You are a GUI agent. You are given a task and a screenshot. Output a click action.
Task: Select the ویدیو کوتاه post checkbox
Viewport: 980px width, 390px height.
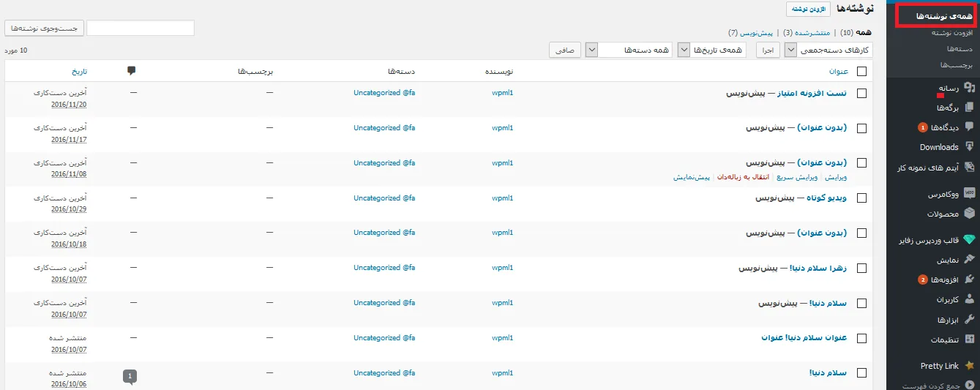861,198
